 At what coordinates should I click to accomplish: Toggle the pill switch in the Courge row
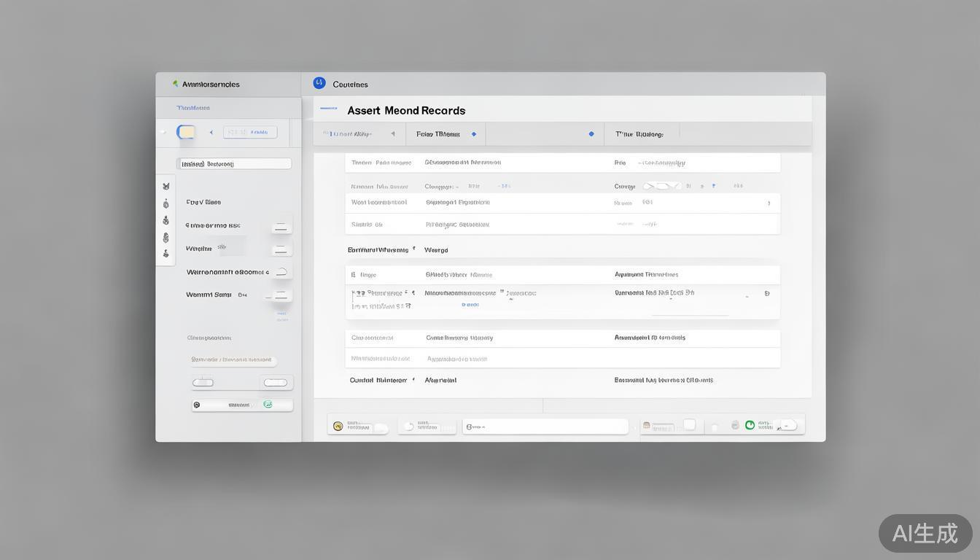click(661, 186)
